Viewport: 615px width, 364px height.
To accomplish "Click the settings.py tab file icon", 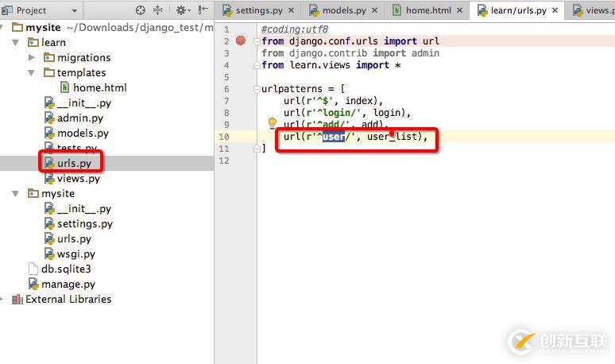I will [227, 10].
